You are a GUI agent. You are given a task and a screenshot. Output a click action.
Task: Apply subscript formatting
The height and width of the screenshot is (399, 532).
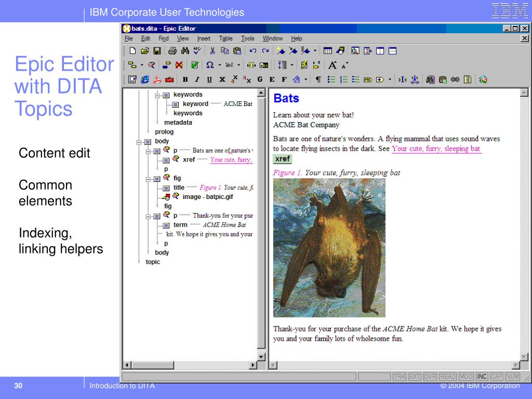click(247, 79)
